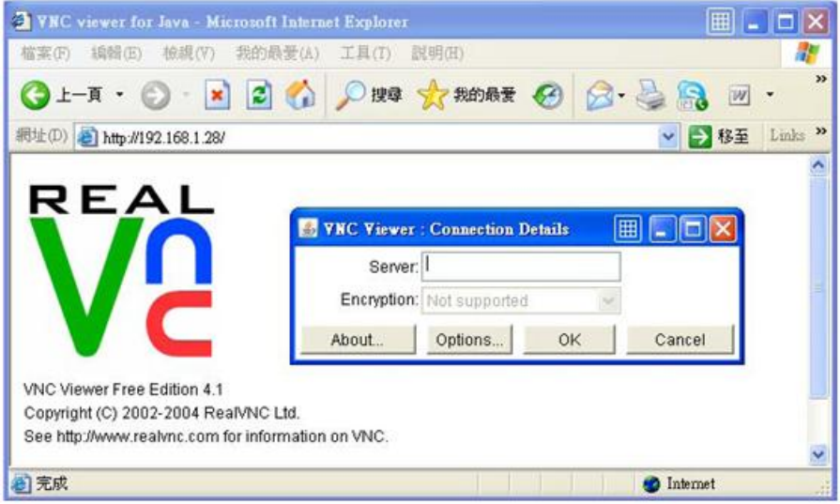Image resolution: width=840 pixels, height=504 pixels.
Task: Refresh the page with the green arrows icon
Action: coord(259,96)
